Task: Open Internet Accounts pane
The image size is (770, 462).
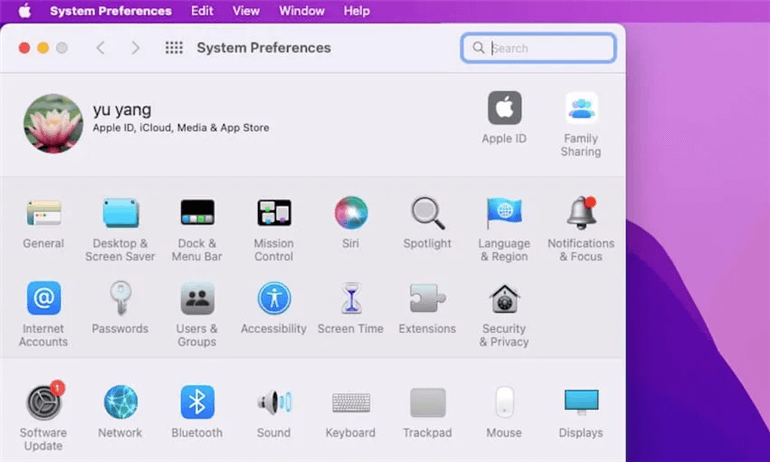Action: pos(44,298)
